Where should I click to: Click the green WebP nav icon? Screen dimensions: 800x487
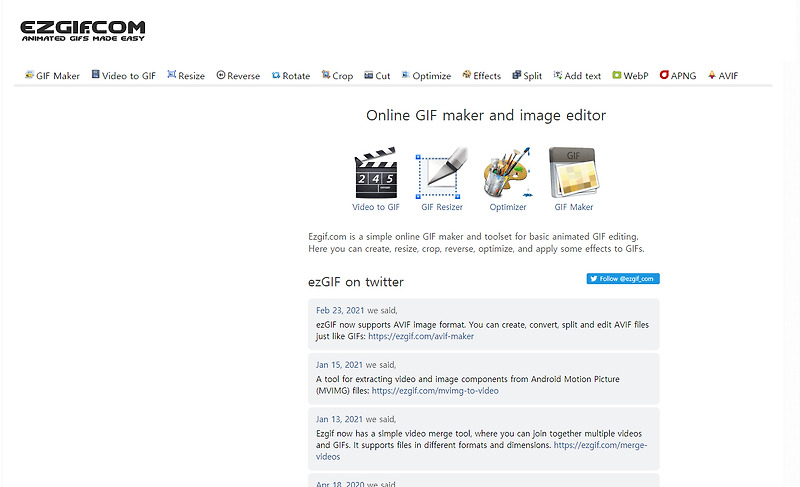pyautogui.click(x=617, y=75)
